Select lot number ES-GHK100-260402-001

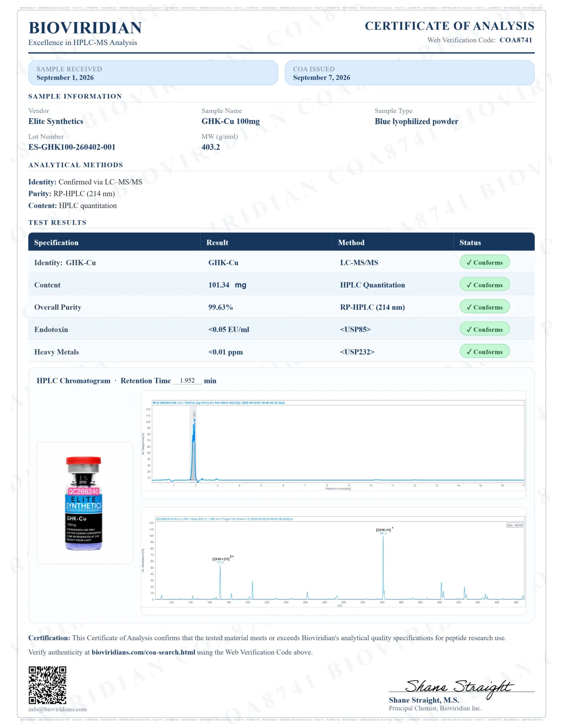point(72,147)
